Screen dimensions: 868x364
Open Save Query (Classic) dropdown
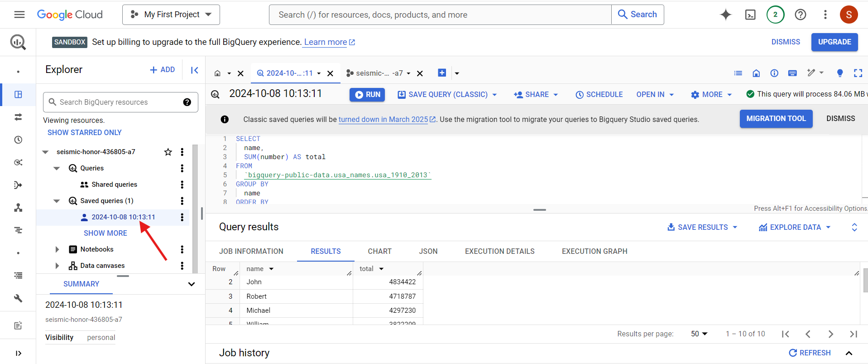(x=494, y=95)
